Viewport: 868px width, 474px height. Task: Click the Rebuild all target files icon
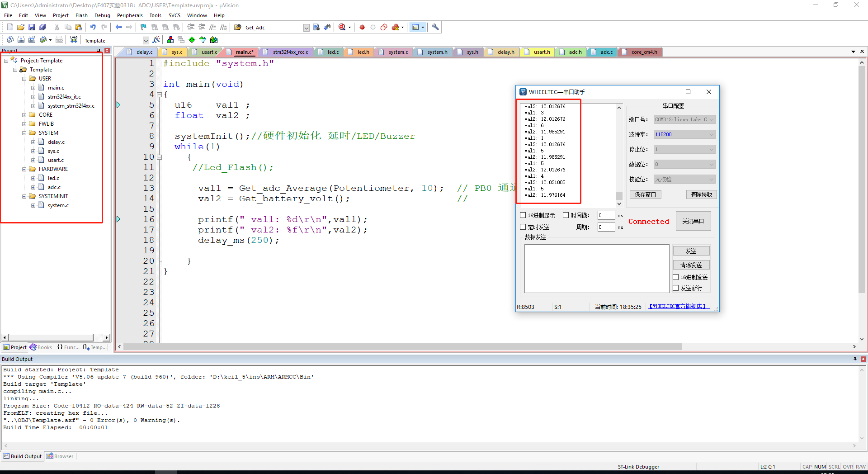(x=32, y=40)
